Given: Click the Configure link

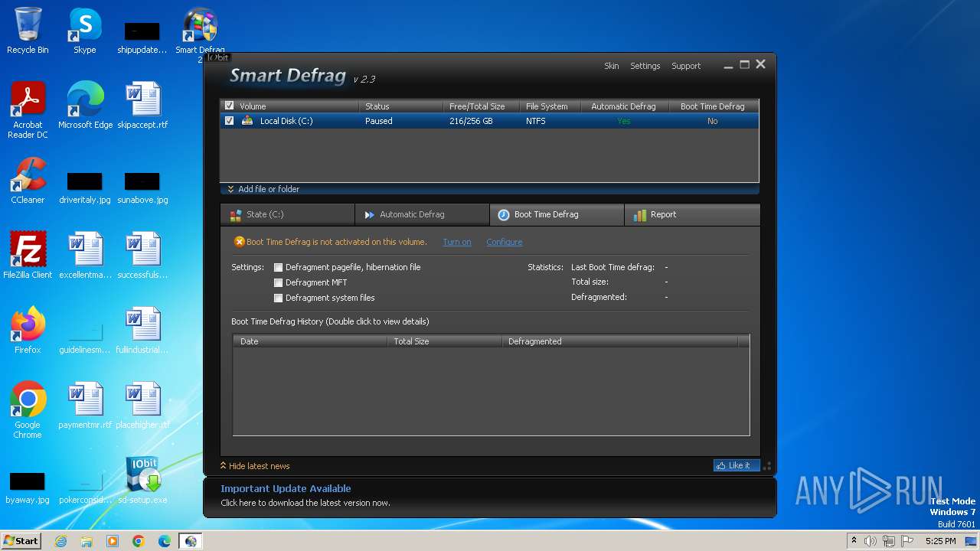Looking at the screenshot, I should [x=505, y=242].
